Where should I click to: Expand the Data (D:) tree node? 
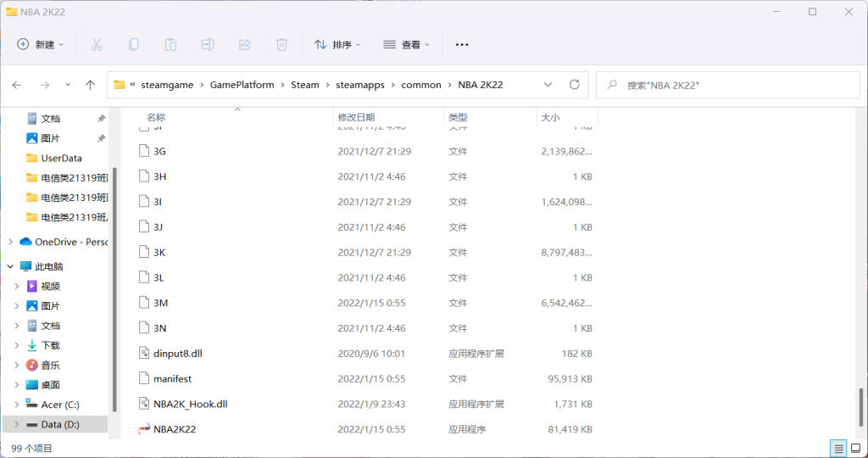[17, 424]
